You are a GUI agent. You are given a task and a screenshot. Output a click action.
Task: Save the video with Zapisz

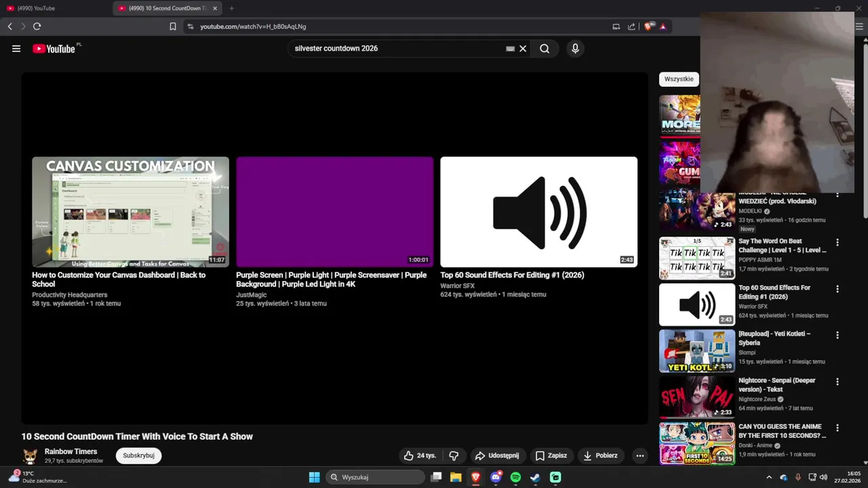point(551,455)
